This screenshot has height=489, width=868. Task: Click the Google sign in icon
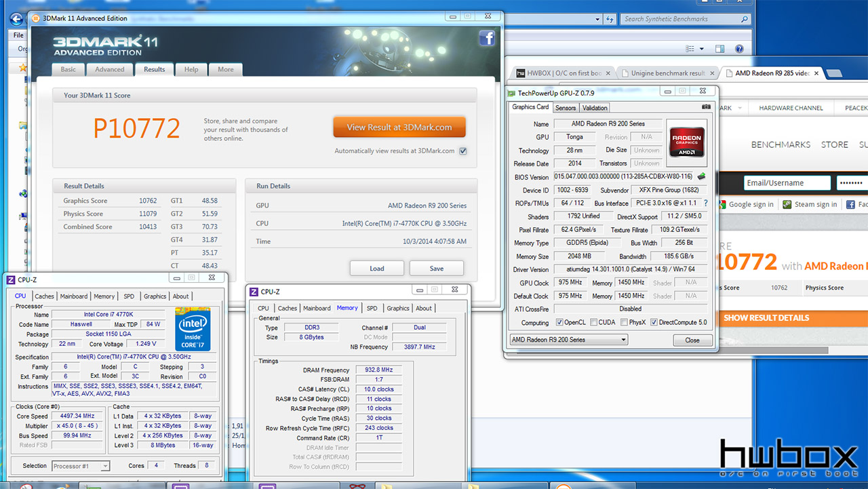pyautogui.click(x=722, y=204)
